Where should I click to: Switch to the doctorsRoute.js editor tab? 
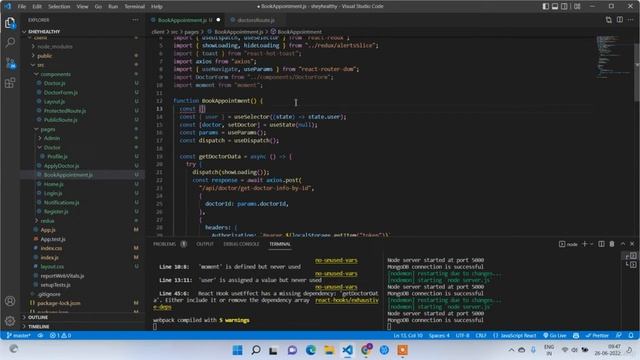click(x=256, y=20)
